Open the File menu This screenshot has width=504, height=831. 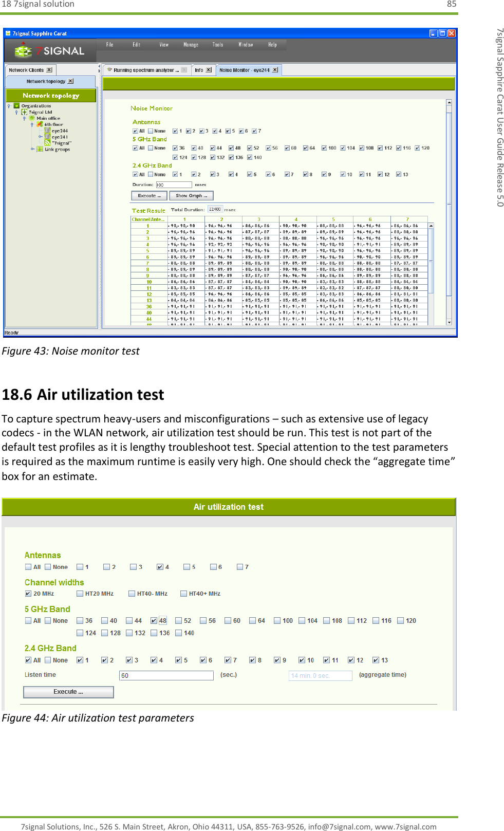click(x=109, y=45)
